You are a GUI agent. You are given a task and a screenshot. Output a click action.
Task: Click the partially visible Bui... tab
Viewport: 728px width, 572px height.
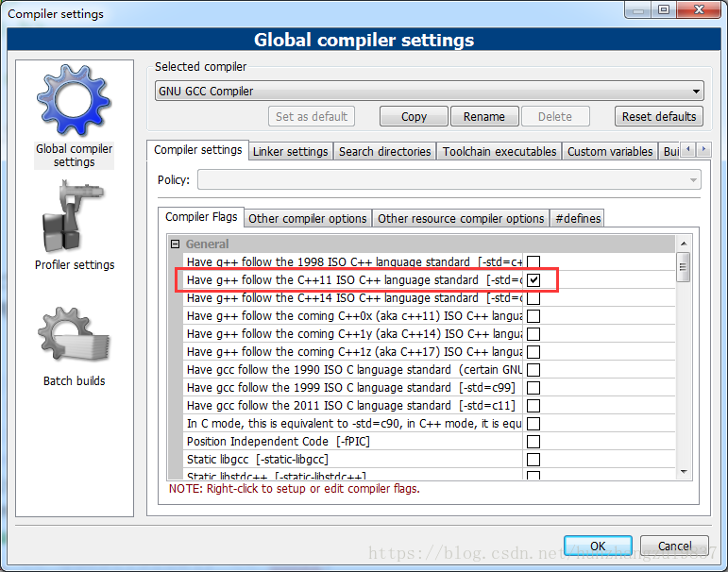click(670, 151)
